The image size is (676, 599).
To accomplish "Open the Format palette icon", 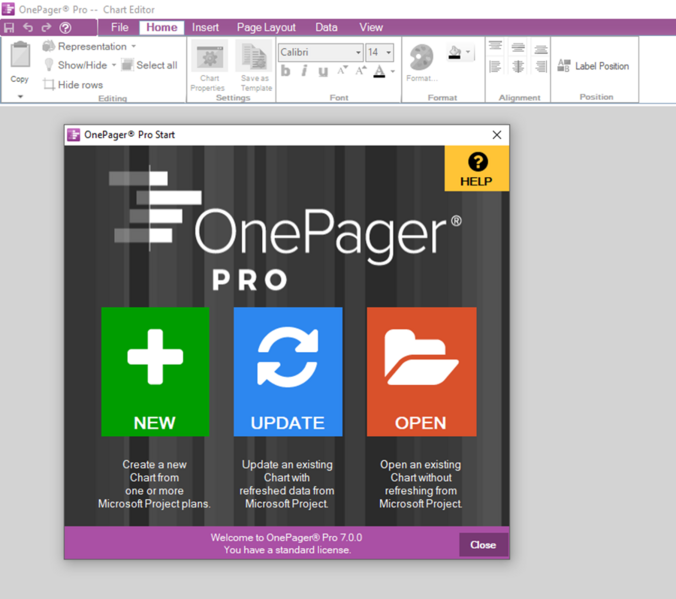I will 422,57.
